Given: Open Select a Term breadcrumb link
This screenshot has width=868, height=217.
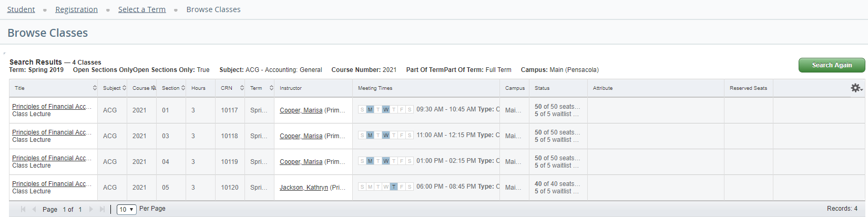Looking at the screenshot, I should tap(142, 9).
